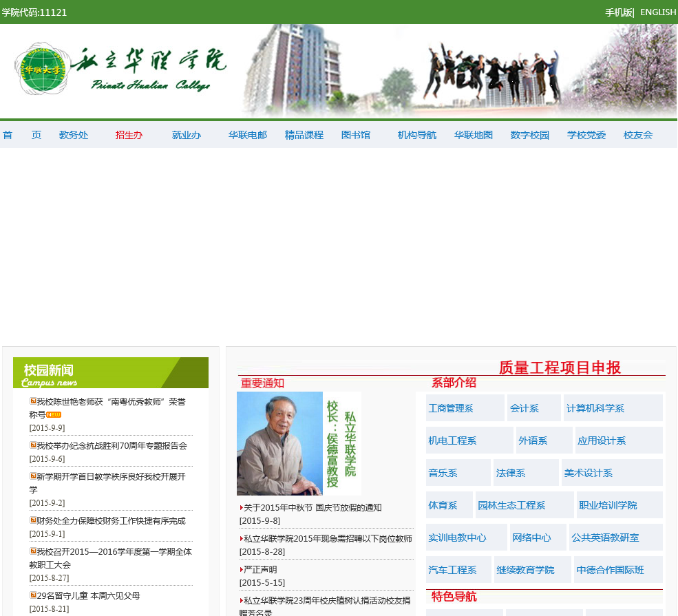The width and height of the screenshot is (678, 616).
Task: Click the principal 侯德富 portrait photo
Action: pos(279,443)
